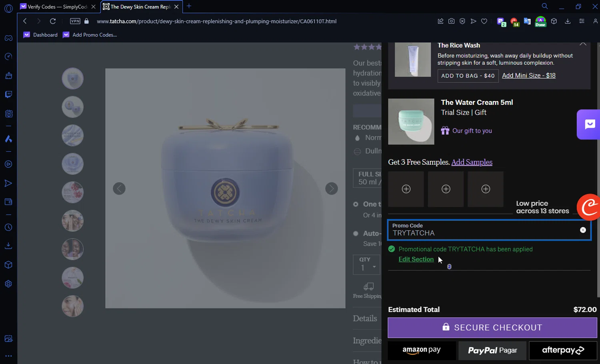Open the easy setup sliders icon
This screenshot has width=600, height=364.
582,21
